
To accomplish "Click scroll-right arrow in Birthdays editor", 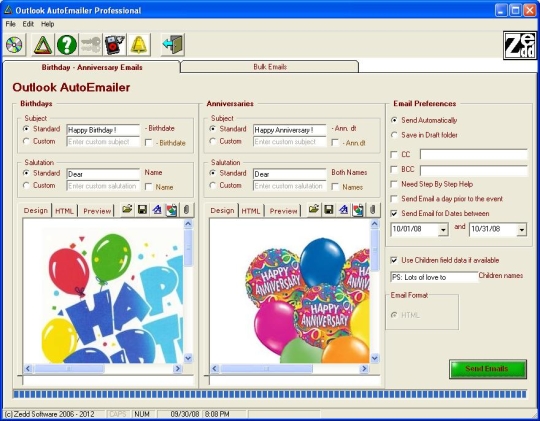I will point(177,369).
